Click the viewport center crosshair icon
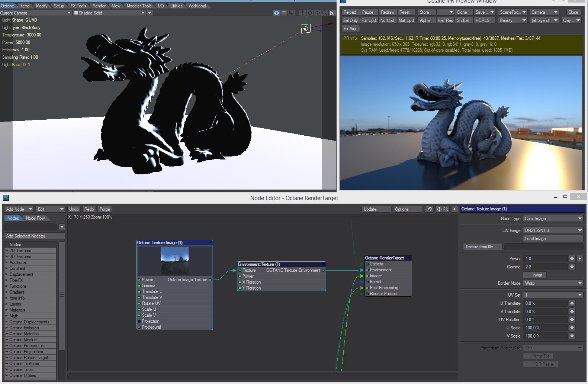Image resolution: width=588 pixels, height=384 pixels. (x=302, y=13)
